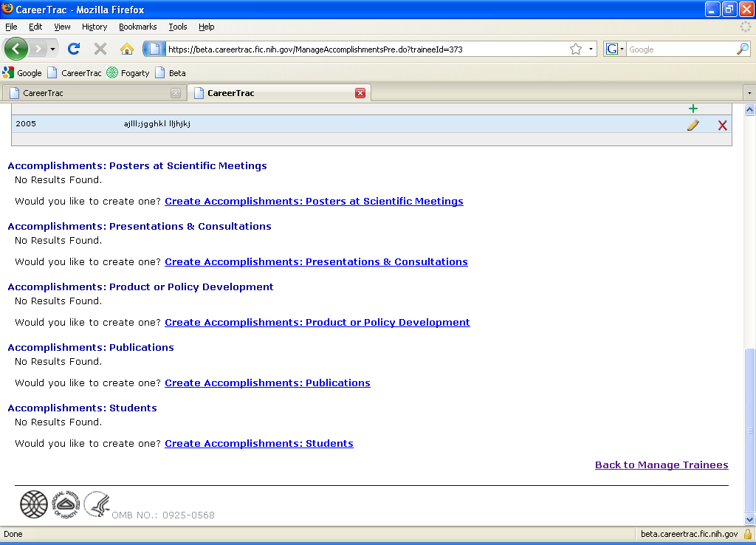Viewport: 756px width, 545px height.
Task: Delete the 2005 entry with red X
Action: point(722,125)
